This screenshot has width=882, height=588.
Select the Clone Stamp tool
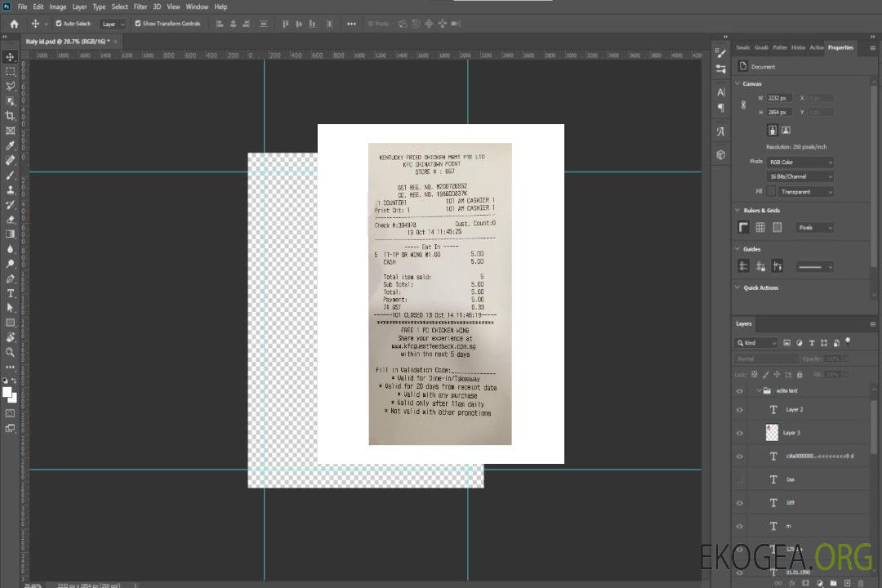(x=10, y=190)
